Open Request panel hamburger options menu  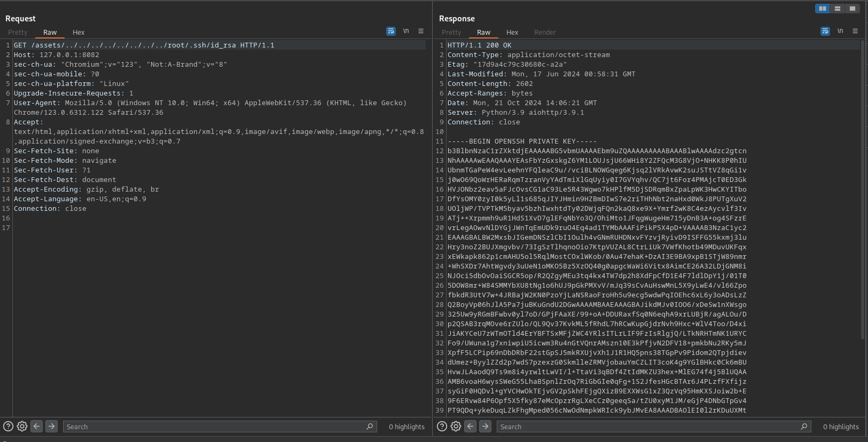tap(421, 31)
